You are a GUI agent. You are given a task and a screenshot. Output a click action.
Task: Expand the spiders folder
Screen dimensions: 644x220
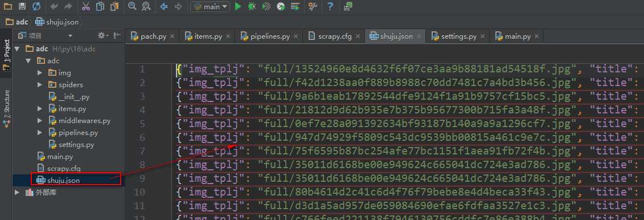(x=40, y=85)
